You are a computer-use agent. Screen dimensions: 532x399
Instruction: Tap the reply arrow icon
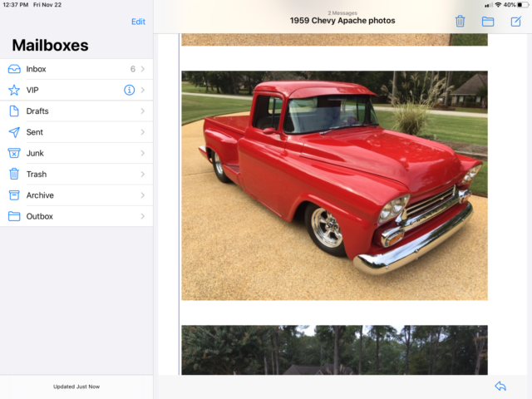(500, 387)
